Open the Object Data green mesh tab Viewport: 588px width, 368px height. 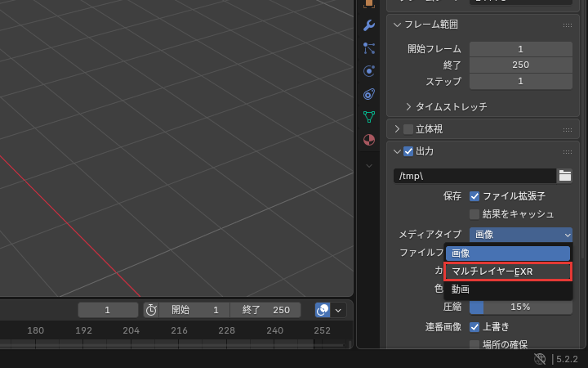click(x=369, y=117)
